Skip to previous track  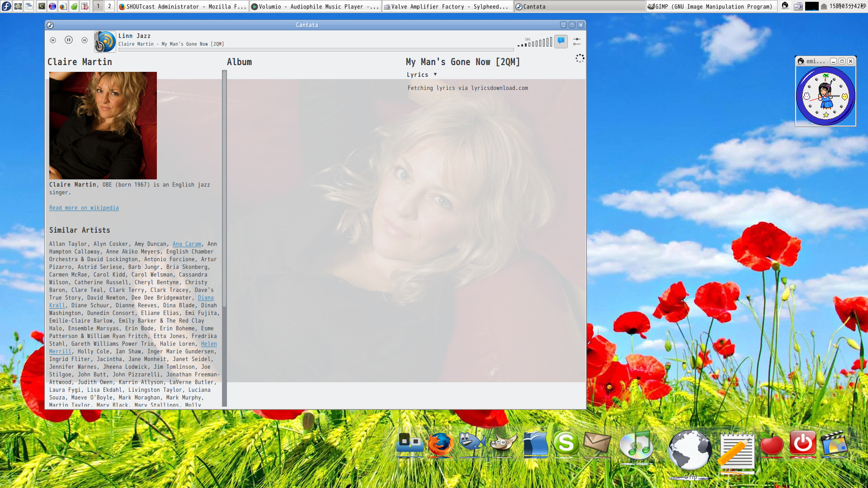tap(53, 40)
